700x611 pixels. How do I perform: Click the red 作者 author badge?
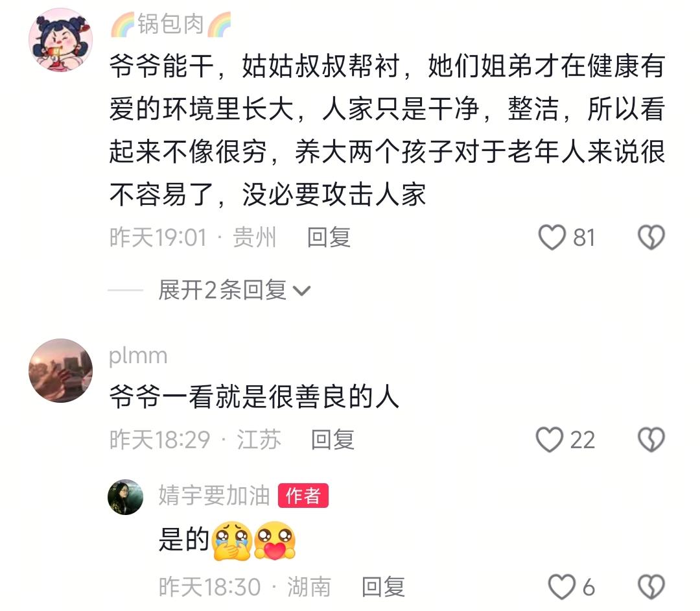[303, 496]
